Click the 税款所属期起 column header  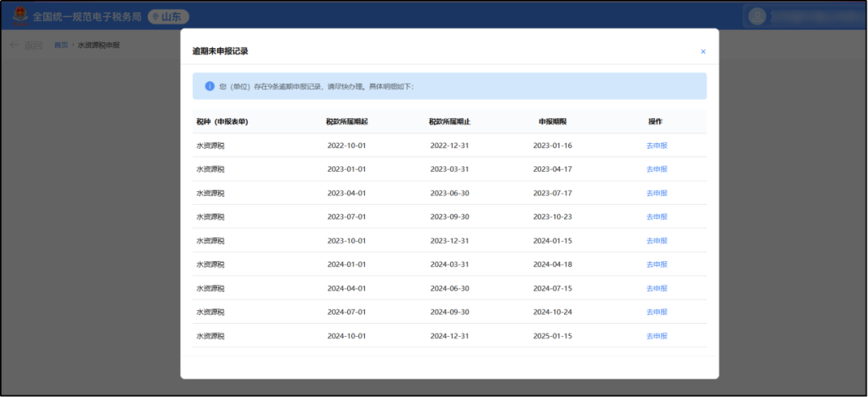click(346, 122)
